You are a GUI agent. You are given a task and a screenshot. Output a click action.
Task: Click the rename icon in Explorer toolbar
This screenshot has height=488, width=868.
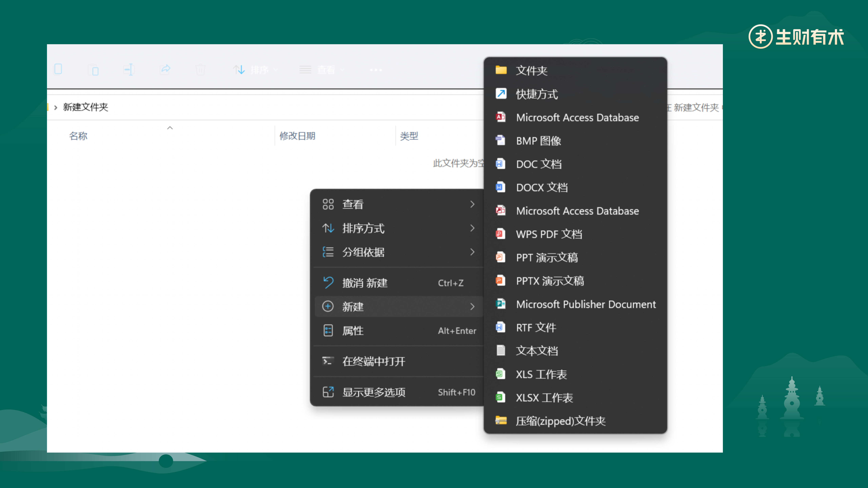point(129,70)
